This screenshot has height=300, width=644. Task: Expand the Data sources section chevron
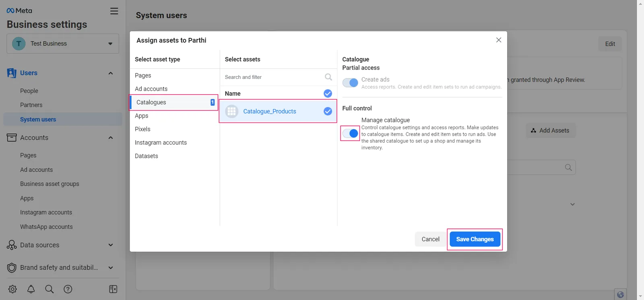click(x=111, y=245)
